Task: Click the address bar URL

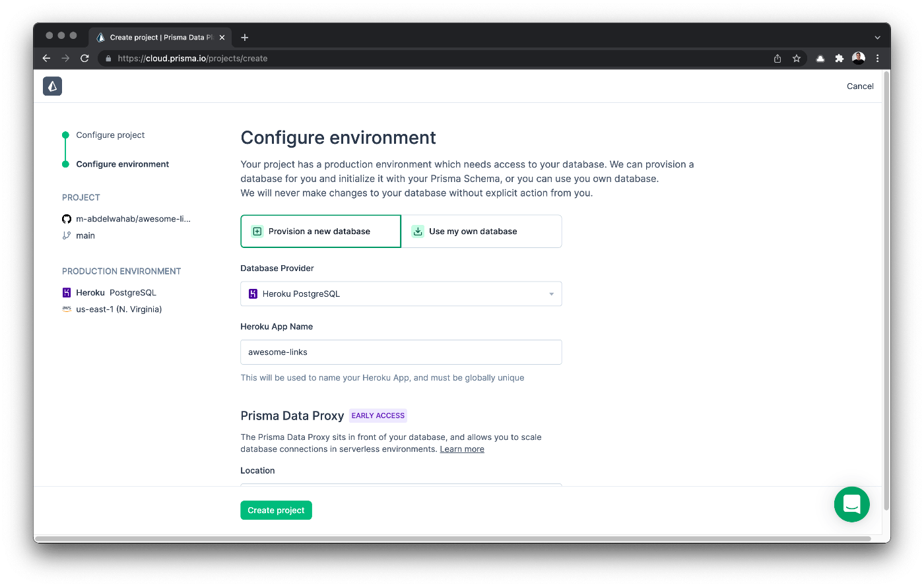Action: [193, 58]
